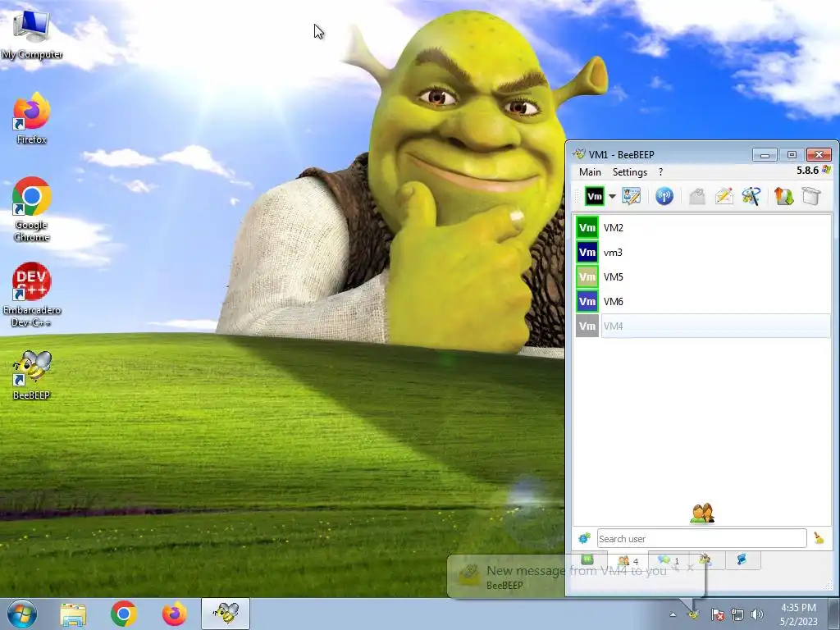Minimize the BeeBEEP window
The height and width of the screenshot is (630, 840).
[765, 155]
